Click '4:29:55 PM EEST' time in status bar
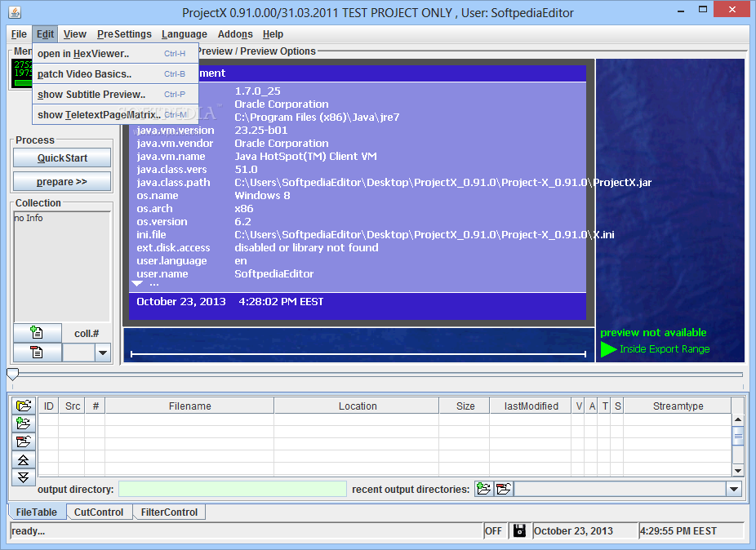The width and height of the screenshot is (756, 550). [x=678, y=530]
